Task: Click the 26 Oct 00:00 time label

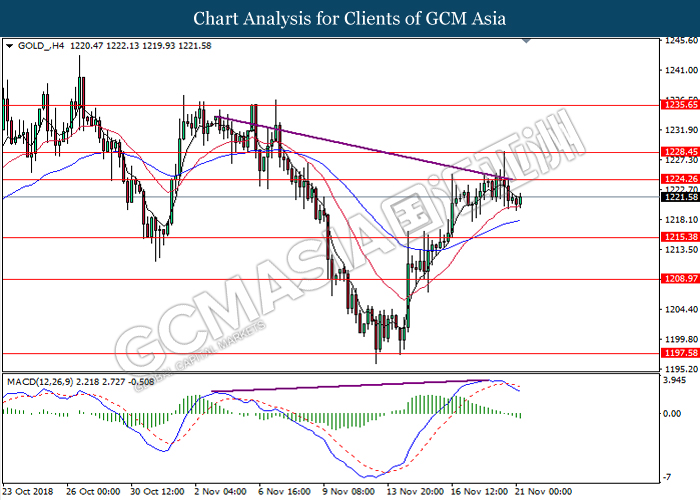Action: coord(93,492)
